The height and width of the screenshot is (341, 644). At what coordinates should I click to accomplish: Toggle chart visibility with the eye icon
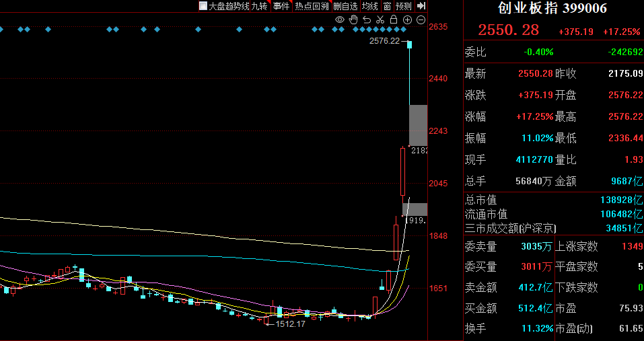point(340,20)
